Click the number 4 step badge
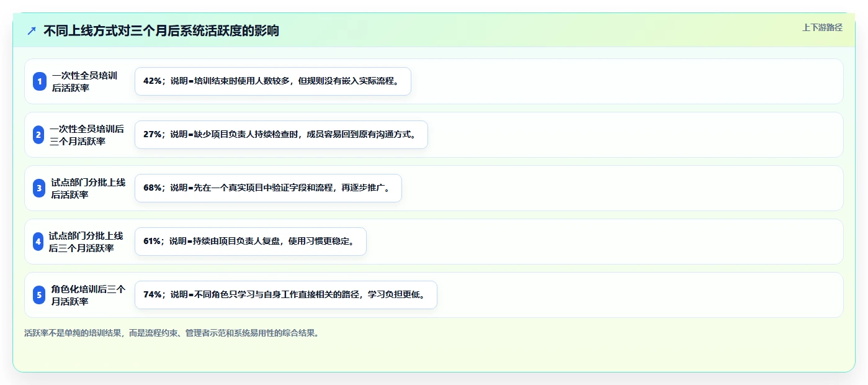 [x=38, y=242]
